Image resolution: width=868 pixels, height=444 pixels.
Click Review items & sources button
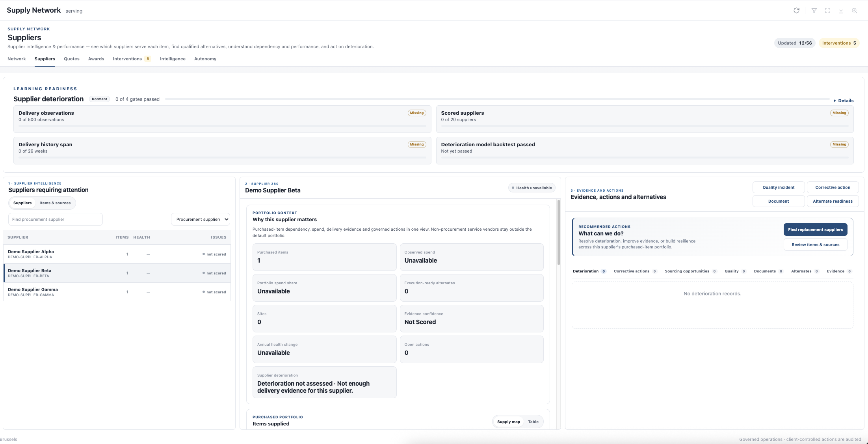click(815, 244)
